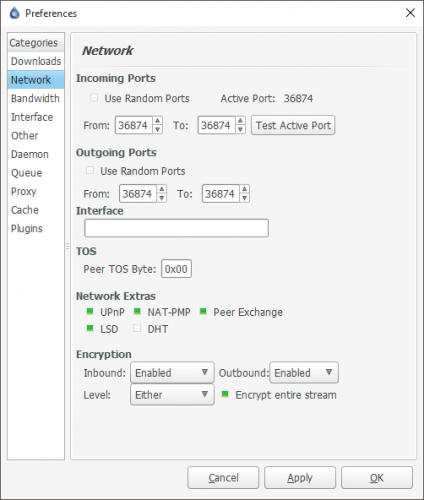Click the Deluge app icon in title bar

coord(15,13)
